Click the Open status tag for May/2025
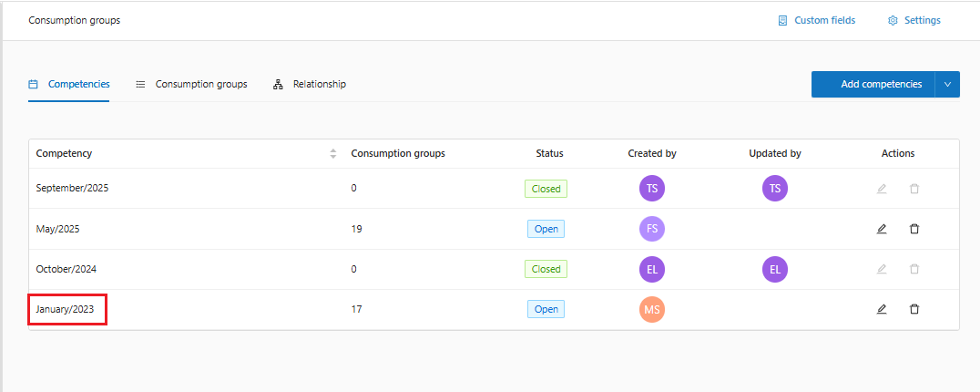Screen dimensions: 980x392 click(546, 229)
